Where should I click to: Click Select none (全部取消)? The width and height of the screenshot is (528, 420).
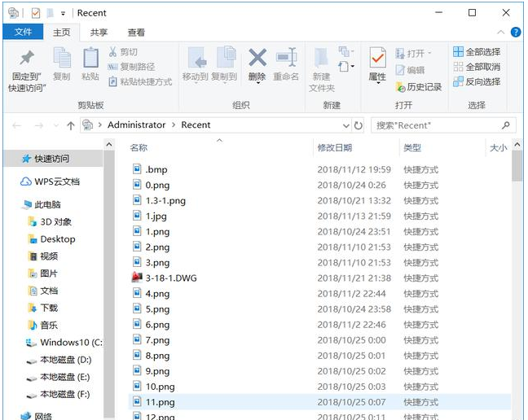point(477,67)
